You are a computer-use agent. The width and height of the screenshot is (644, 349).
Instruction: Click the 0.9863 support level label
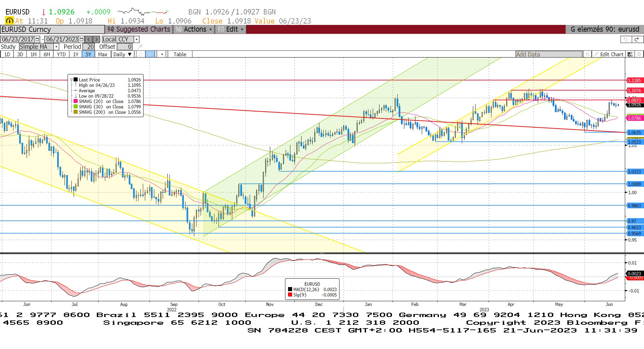635,206
